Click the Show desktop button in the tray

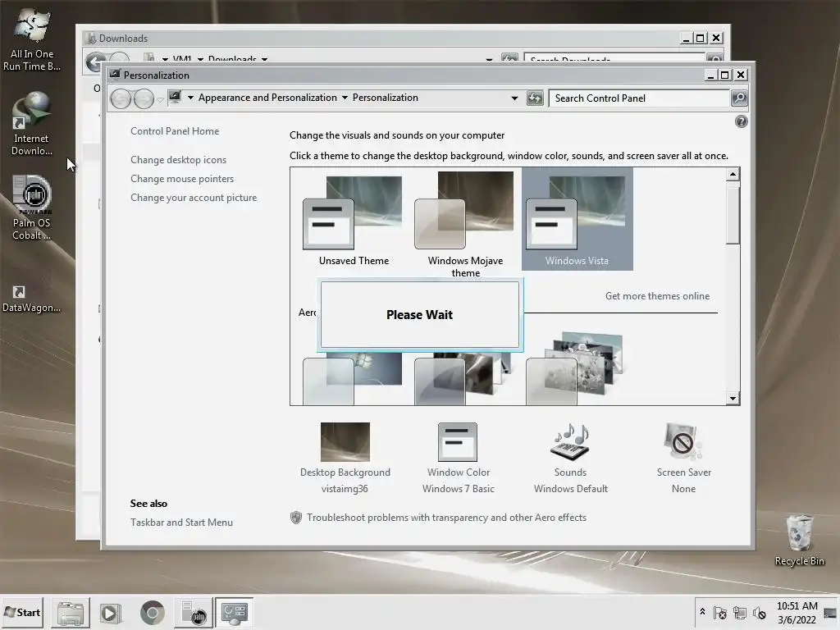tap(831, 613)
